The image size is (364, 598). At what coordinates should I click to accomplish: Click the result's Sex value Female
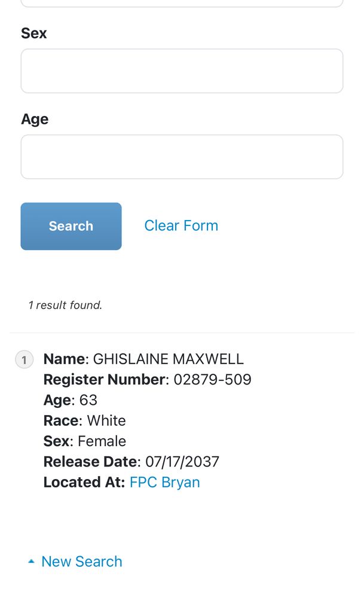point(102,441)
